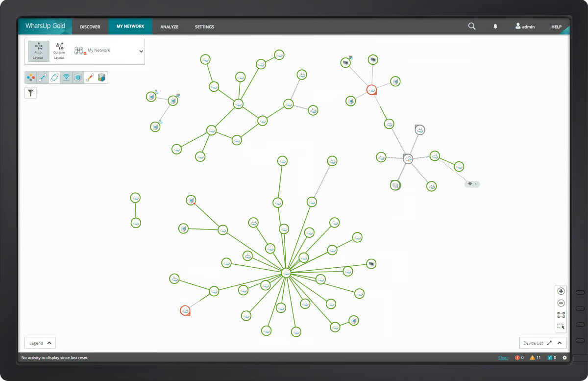Open the notifications bell

click(x=495, y=26)
